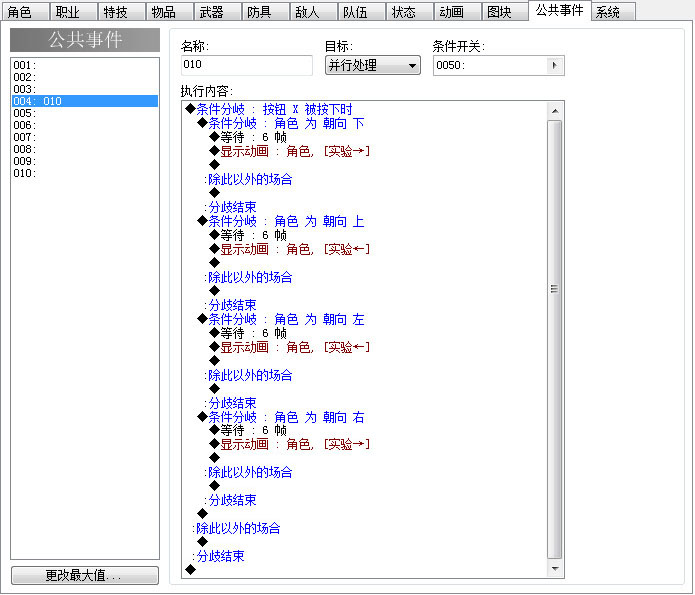Screen dimensions: 695x595
Task: Open the 职业 tab
Action: click(x=73, y=12)
